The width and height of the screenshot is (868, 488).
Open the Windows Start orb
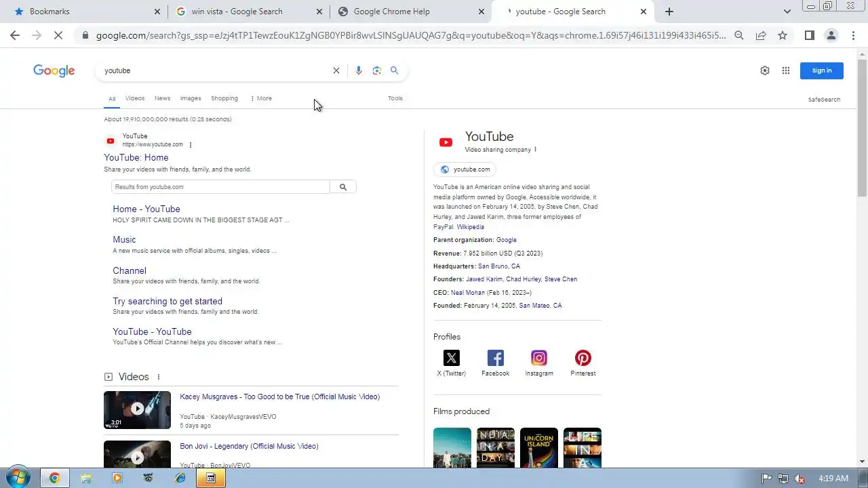coord(18,477)
